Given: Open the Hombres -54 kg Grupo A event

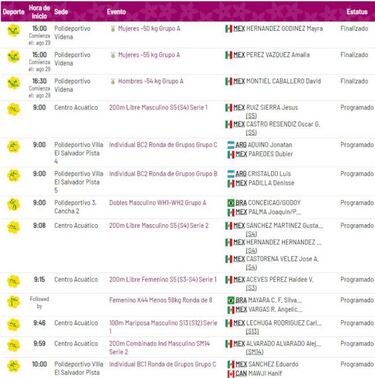Looking at the screenshot, I should coord(151,81).
